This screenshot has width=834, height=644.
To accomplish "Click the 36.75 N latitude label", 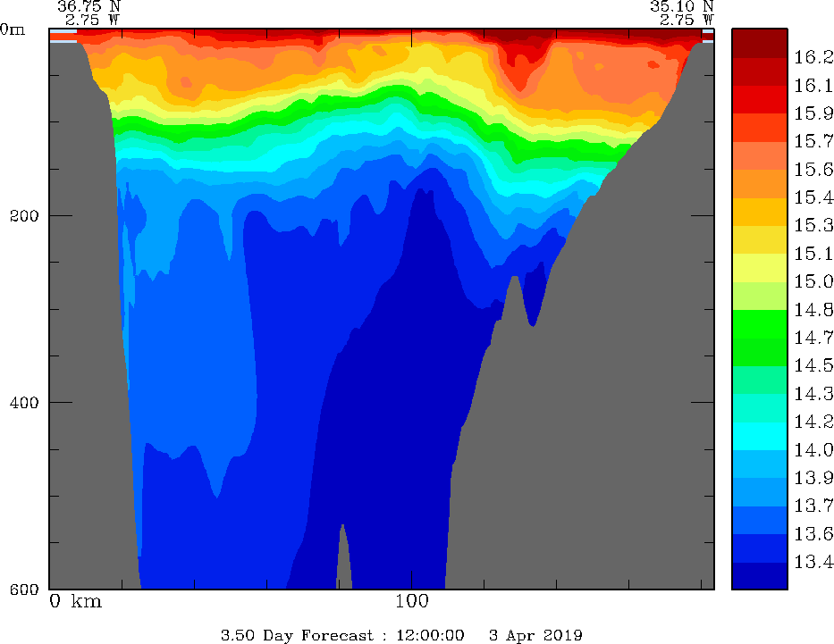I will pos(88,5).
